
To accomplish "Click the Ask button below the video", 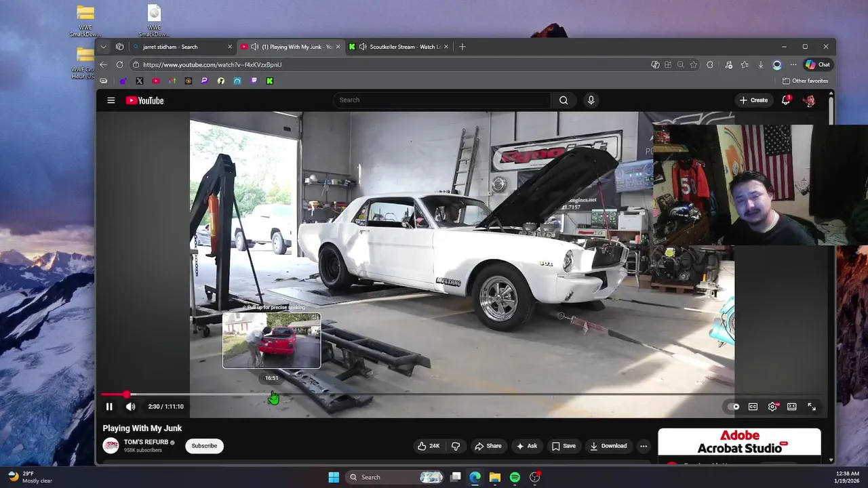I will (527, 446).
